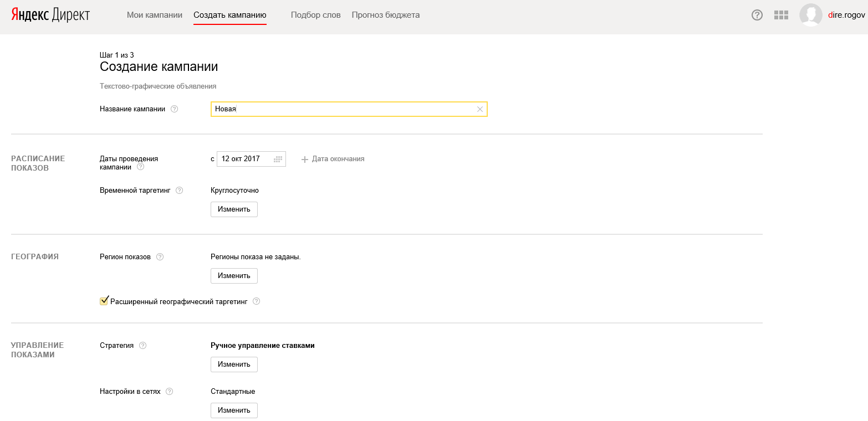Image resolution: width=868 pixels, height=421 pixels.
Task: Uncheck Расширенный географический таргетинг checkbox
Action: click(104, 301)
